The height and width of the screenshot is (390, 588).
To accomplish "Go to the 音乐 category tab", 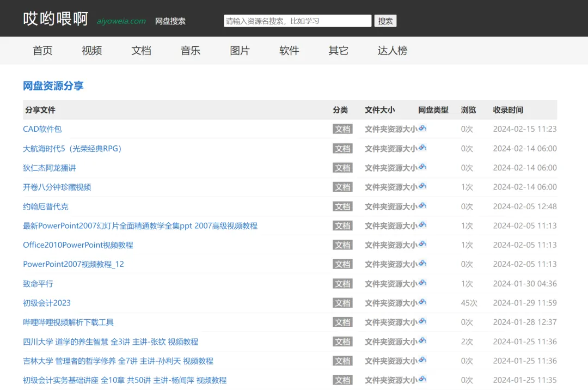I will (191, 51).
